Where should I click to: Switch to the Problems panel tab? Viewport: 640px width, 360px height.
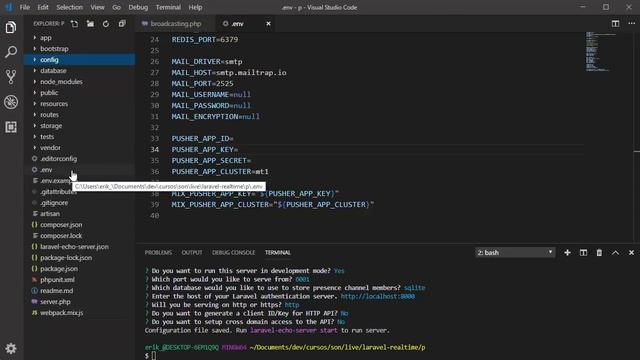[x=158, y=253]
